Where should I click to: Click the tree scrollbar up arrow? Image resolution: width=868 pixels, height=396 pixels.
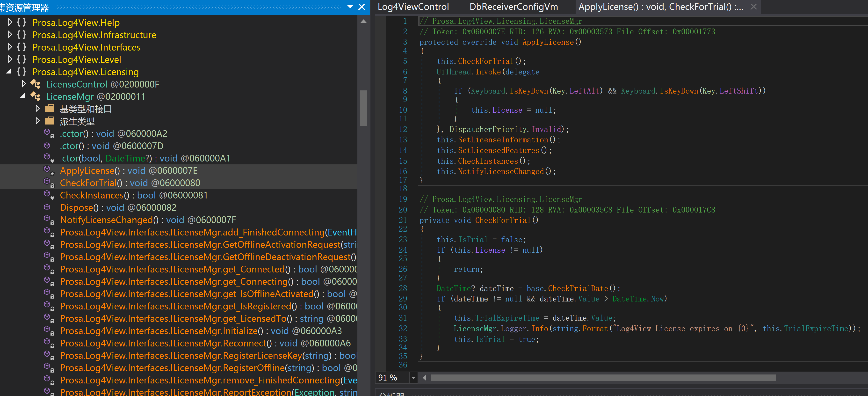[x=363, y=21]
